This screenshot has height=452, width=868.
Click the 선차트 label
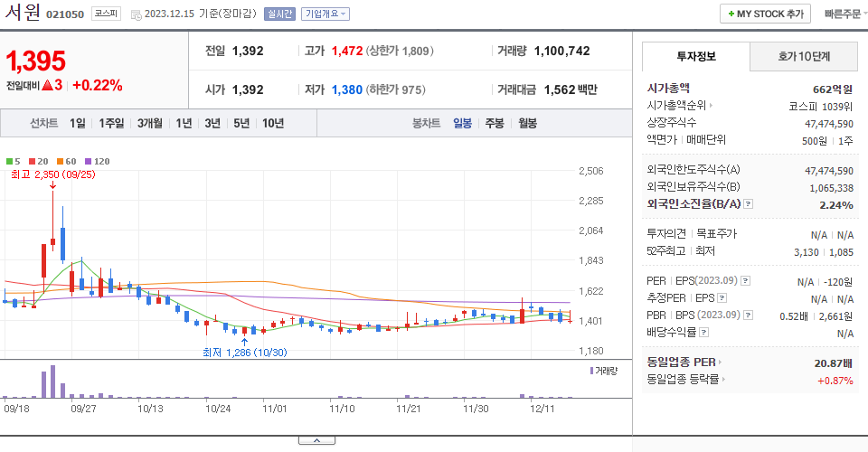coord(43,123)
